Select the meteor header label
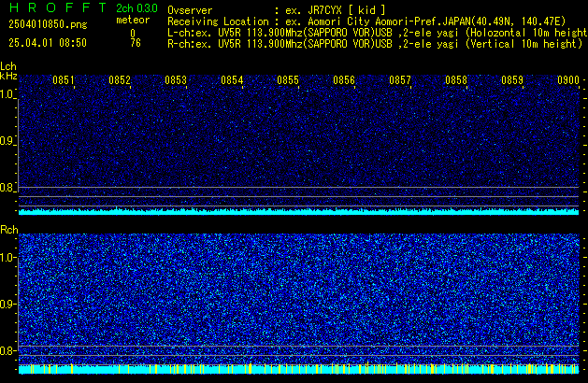Viewport: 588px width, 383px height. coord(133,20)
